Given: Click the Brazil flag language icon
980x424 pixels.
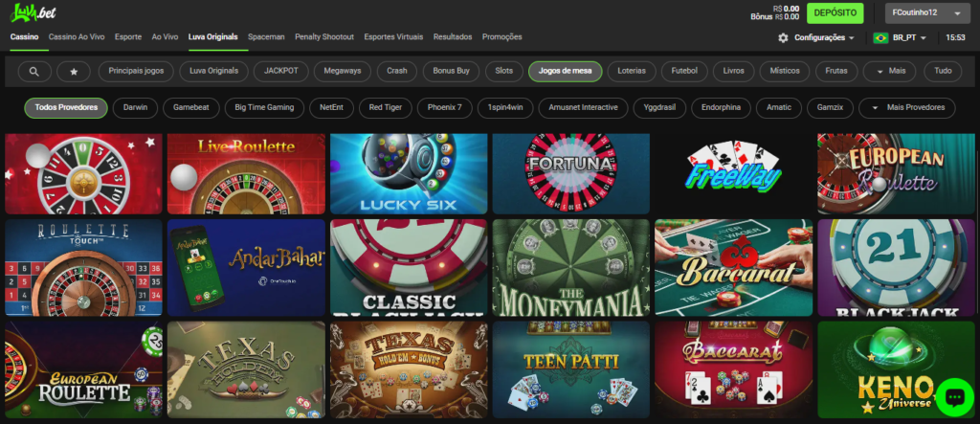Looking at the screenshot, I should (x=880, y=37).
